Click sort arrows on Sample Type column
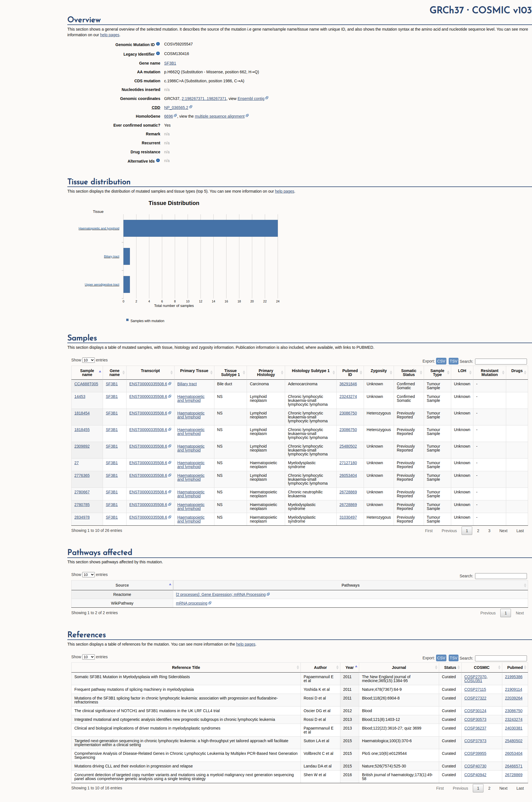 448,372
